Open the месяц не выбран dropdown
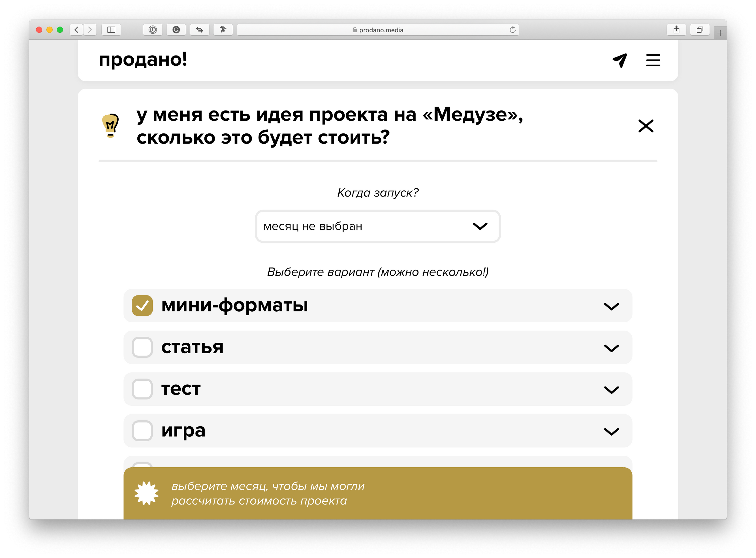Image resolution: width=756 pixels, height=558 pixels. pyautogui.click(x=377, y=226)
